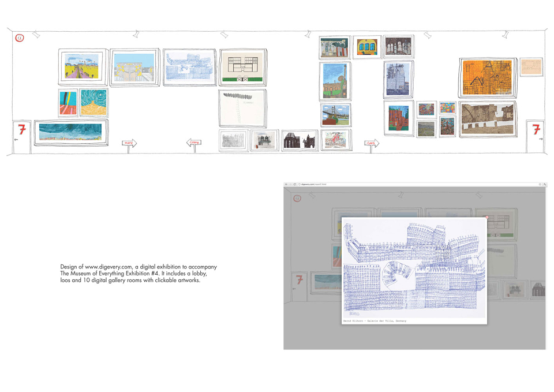Select the yellow bus with blue windows artwork
The height and width of the screenshot is (392, 554).
(x=368, y=47)
